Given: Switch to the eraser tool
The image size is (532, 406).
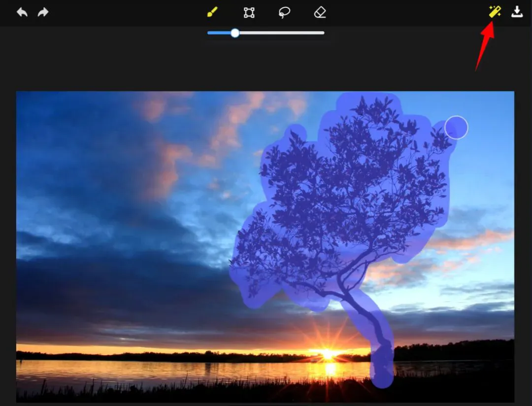Looking at the screenshot, I should tap(320, 12).
